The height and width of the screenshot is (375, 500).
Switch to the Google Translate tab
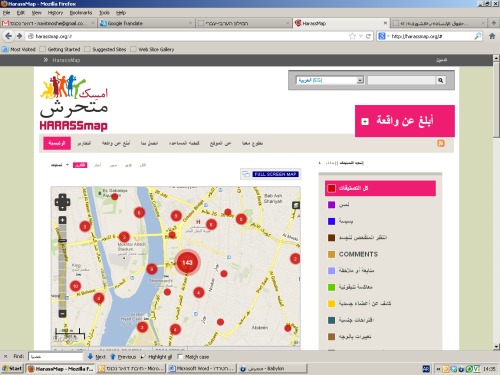[146, 23]
